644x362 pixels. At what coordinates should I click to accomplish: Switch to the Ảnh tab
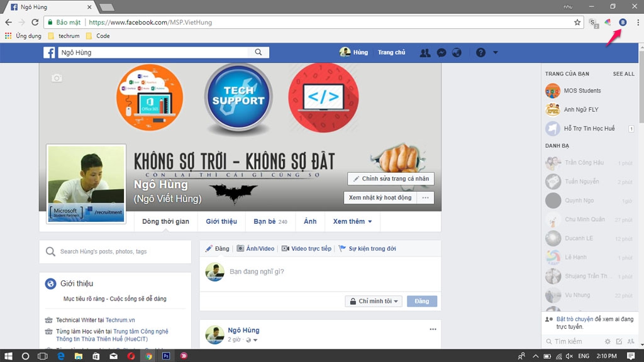(310, 221)
